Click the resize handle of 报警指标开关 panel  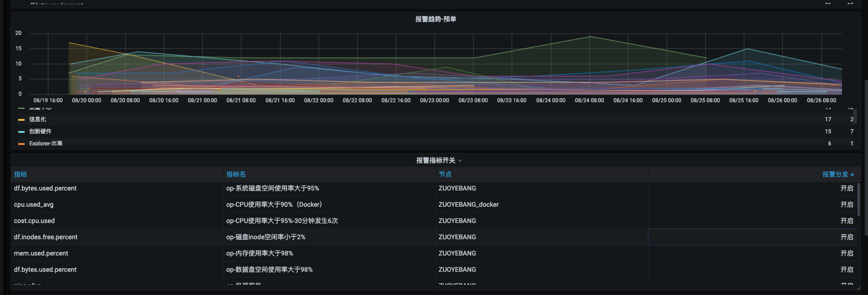tap(858, 288)
